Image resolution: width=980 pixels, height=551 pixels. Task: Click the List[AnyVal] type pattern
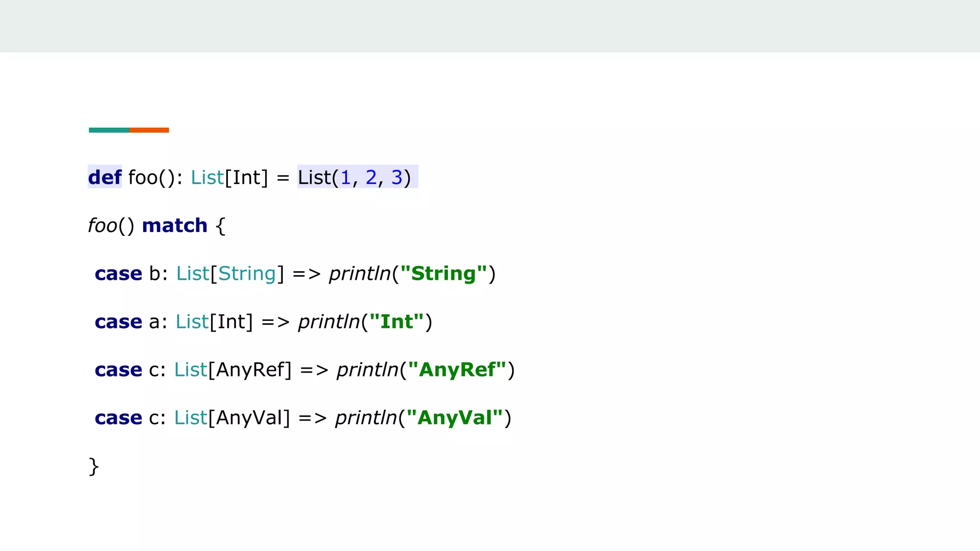tap(232, 418)
